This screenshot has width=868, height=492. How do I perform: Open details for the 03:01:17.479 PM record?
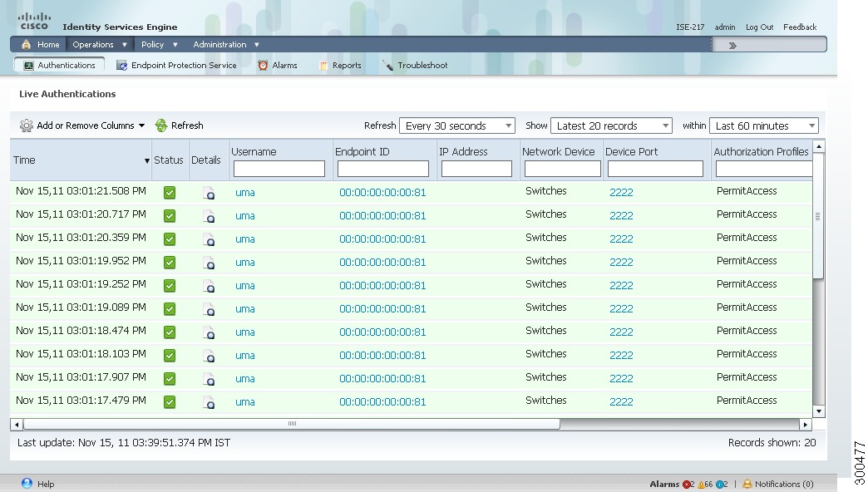click(x=209, y=402)
